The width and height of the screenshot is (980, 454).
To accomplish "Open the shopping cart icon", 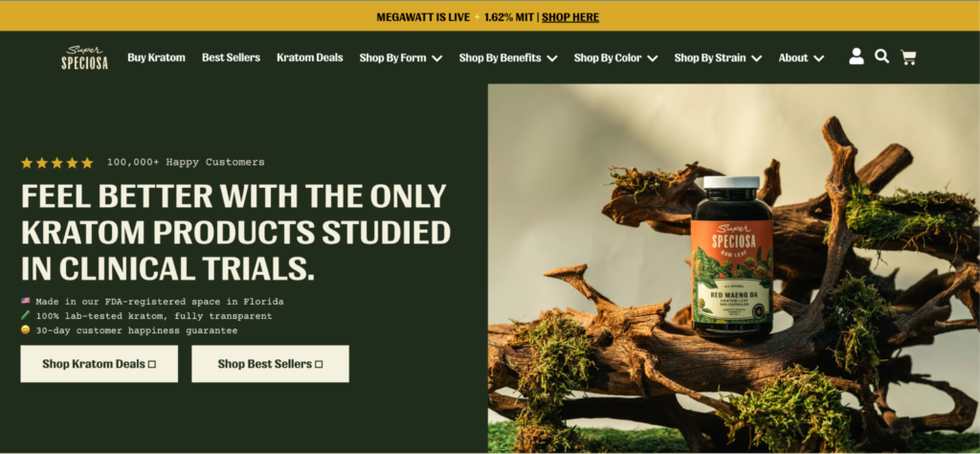I will (x=908, y=57).
